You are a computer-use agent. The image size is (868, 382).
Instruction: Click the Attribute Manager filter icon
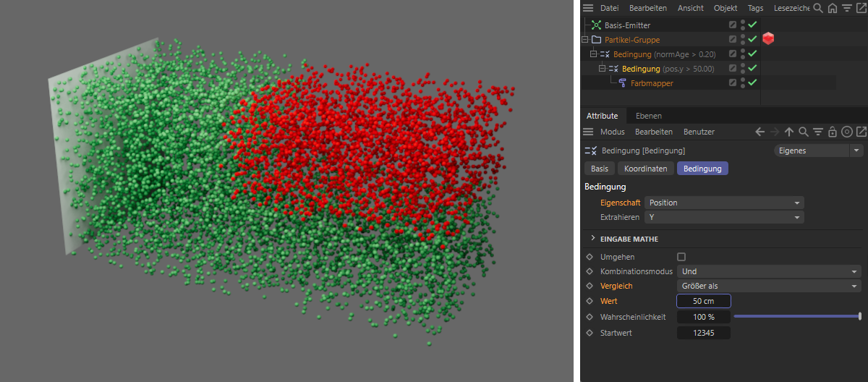point(818,132)
